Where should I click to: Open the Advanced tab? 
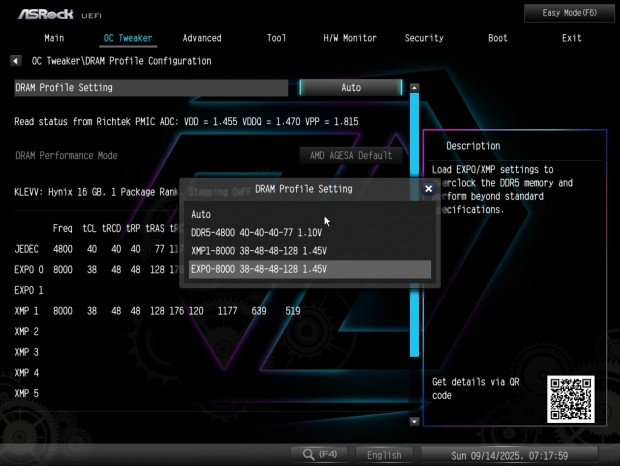pos(202,38)
